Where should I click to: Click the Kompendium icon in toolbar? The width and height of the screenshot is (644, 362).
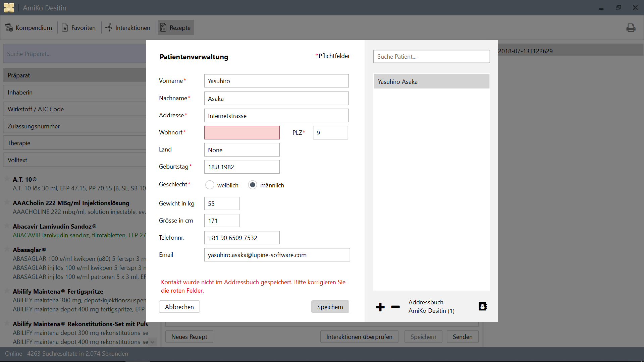[x=9, y=28]
